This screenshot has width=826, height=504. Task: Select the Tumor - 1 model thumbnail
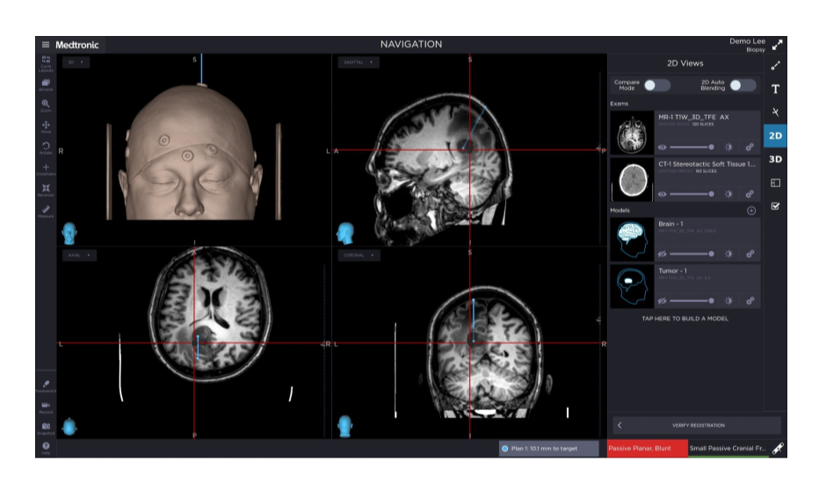[x=632, y=286]
